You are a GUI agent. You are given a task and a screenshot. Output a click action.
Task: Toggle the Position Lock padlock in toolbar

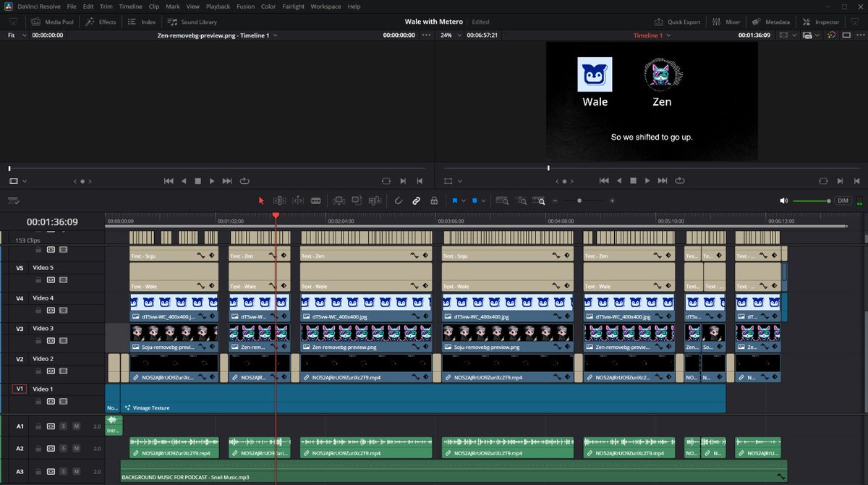(x=434, y=201)
